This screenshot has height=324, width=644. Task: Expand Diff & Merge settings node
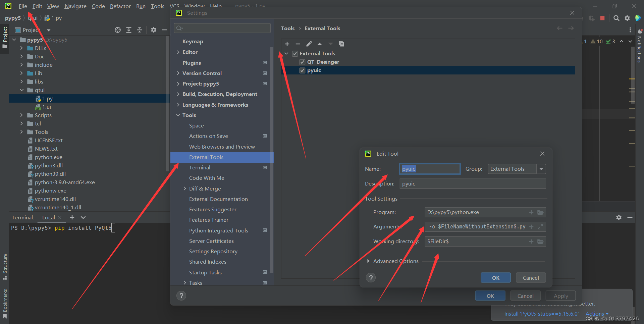point(185,189)
